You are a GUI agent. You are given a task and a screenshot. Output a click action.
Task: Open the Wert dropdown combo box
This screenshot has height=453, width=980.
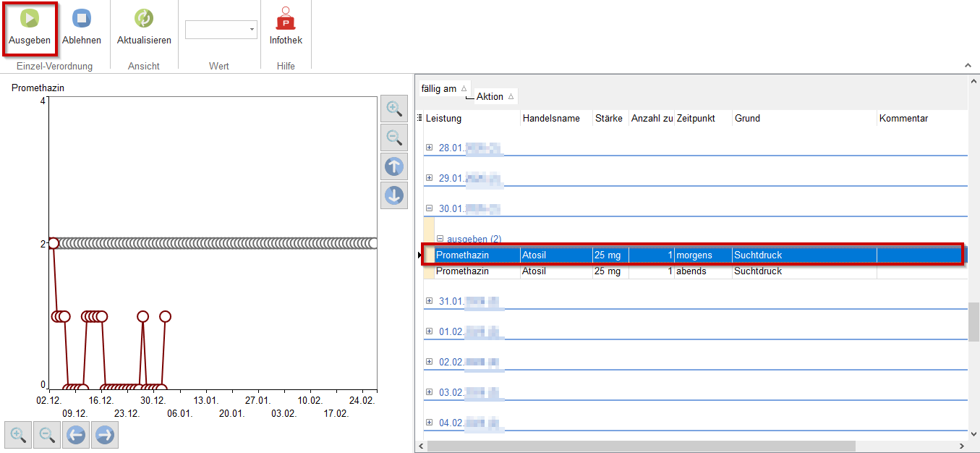[221, 30]
